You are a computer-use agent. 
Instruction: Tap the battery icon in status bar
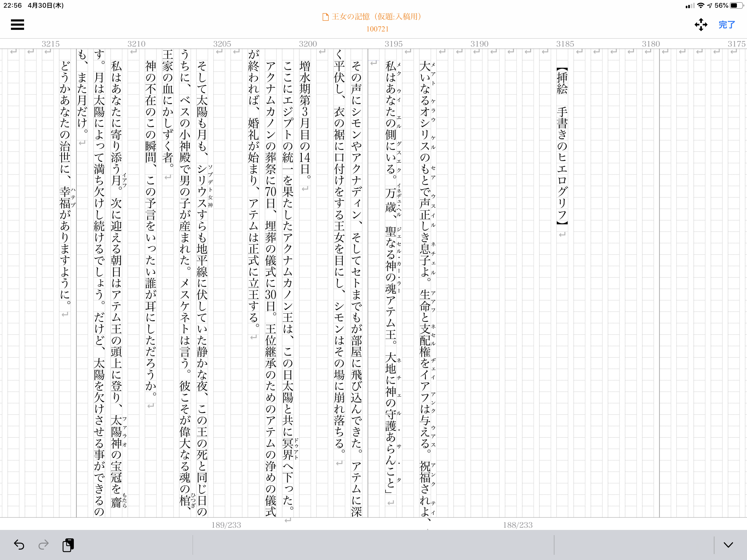pyautogui.click(x=737, y=5)
